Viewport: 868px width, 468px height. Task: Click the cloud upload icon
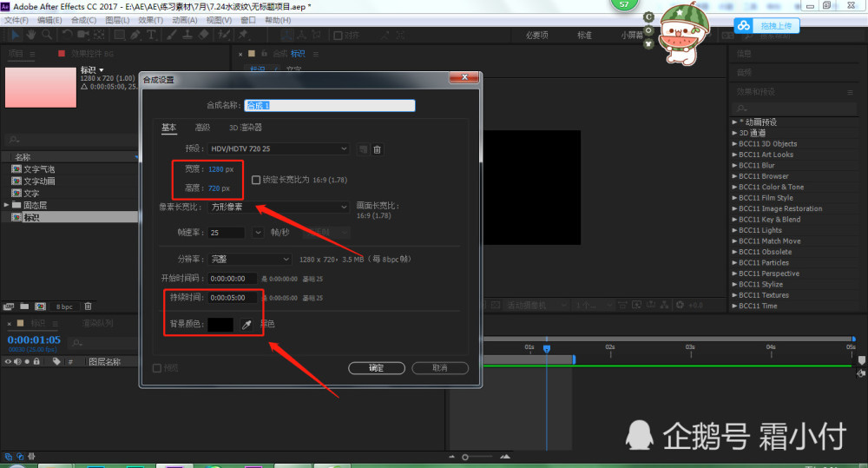coord(744,25)
